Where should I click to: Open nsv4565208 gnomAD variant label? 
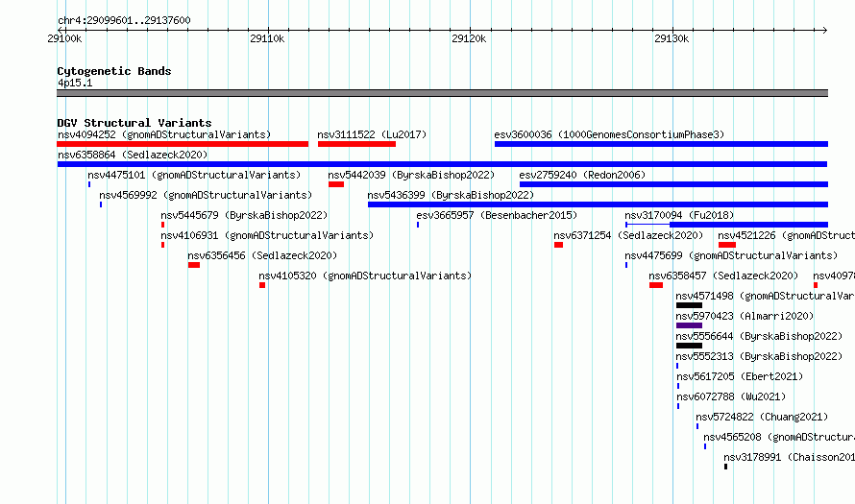tap(779, 437)
